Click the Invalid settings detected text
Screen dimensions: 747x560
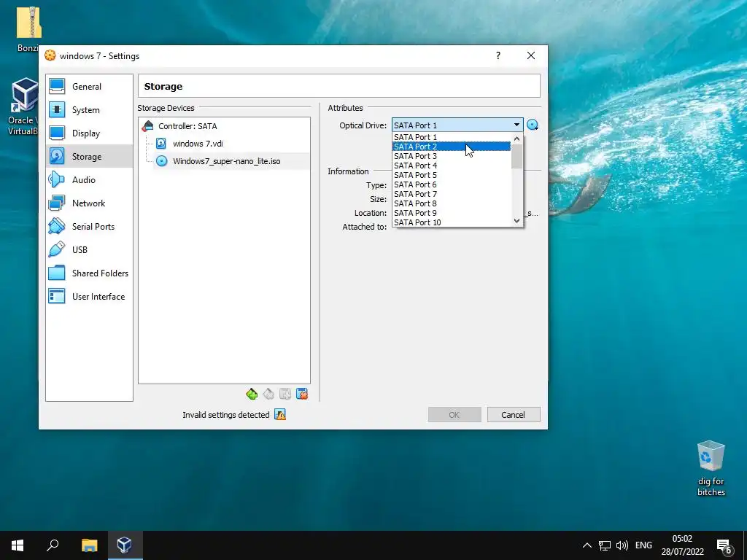click(x=226, y=415)
